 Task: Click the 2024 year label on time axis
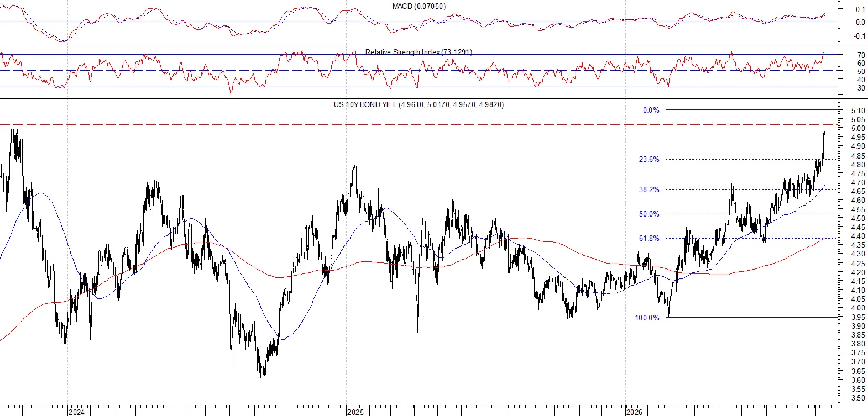(76, 412)
